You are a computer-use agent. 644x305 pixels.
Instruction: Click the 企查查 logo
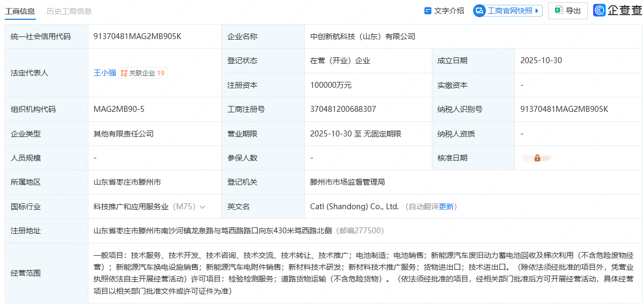click(617, 11)
